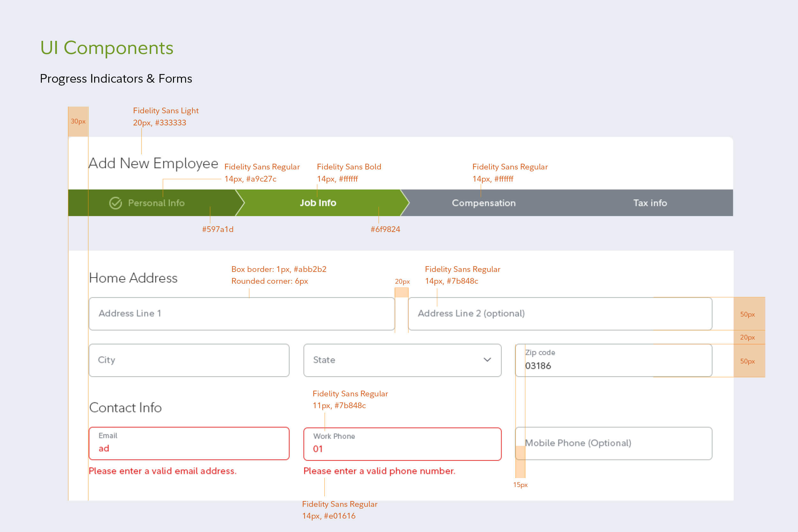Click the UI Components page title

click(107, 48)
